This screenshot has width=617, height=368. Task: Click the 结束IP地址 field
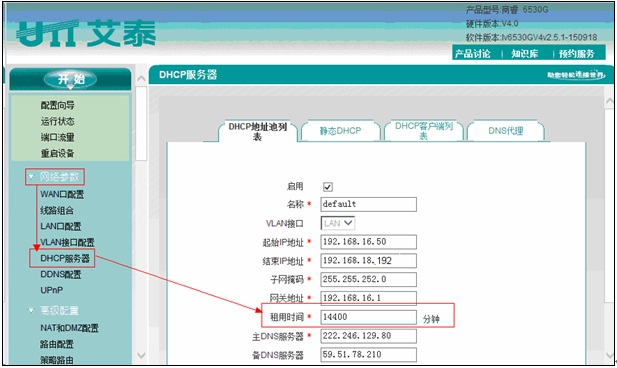(368, 261)
